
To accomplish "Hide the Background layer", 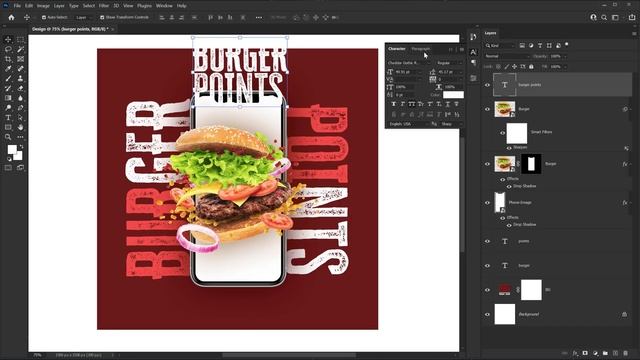I will pos(487,314).
